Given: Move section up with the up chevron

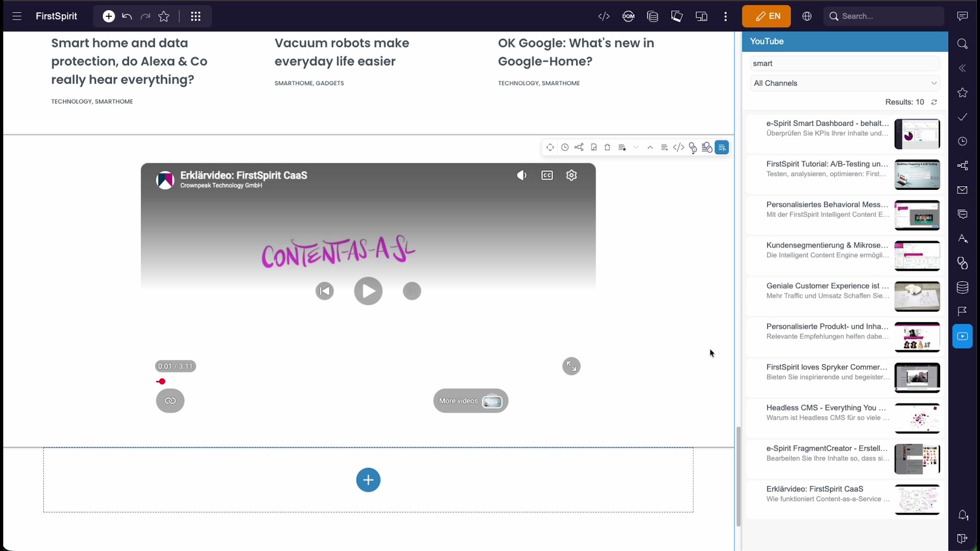Looking at the screenshot, I should pyautogui.click(x=650, y=147).
